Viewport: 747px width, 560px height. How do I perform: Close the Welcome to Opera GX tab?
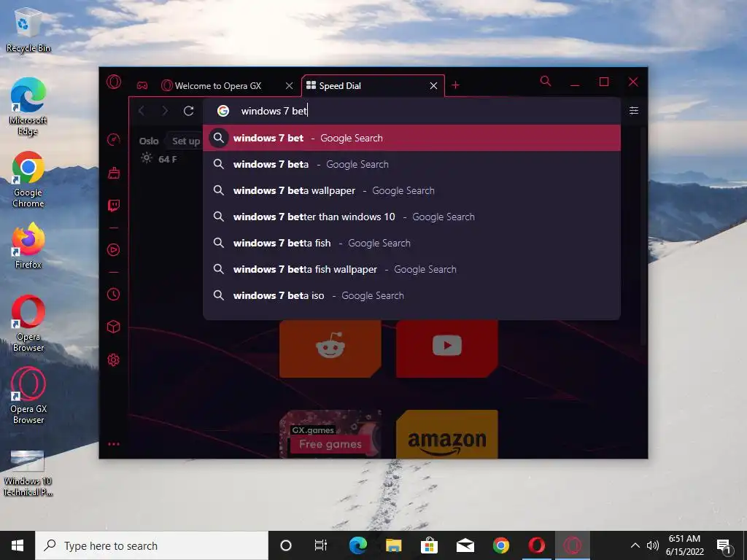pyautogui.click(x=289, y=86)
